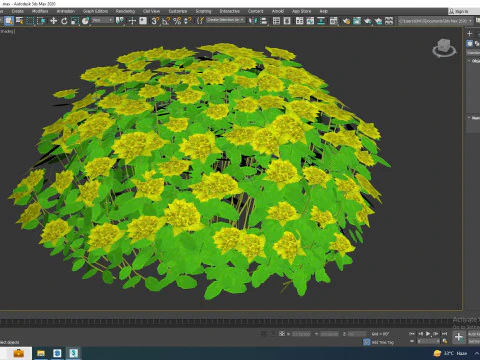Open the Curve Editor
Screen dimensions: 480x360
(x=310, y=21)
